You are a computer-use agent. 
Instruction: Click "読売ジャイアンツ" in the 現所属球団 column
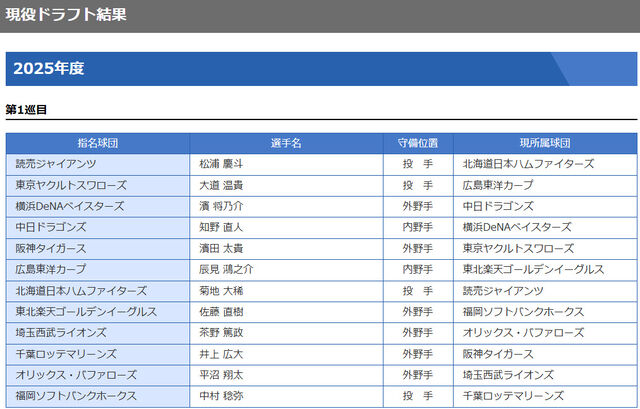pos(503,291)
